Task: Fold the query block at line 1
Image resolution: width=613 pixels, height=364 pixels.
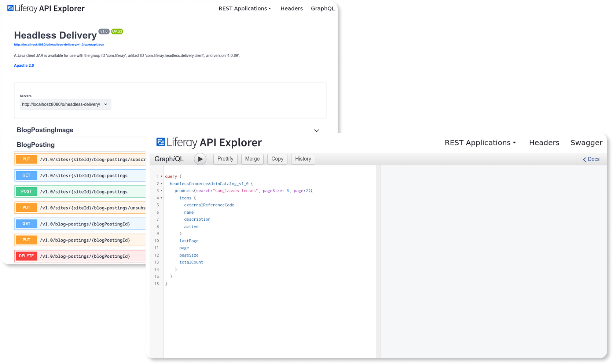Action: pos(161,176)
